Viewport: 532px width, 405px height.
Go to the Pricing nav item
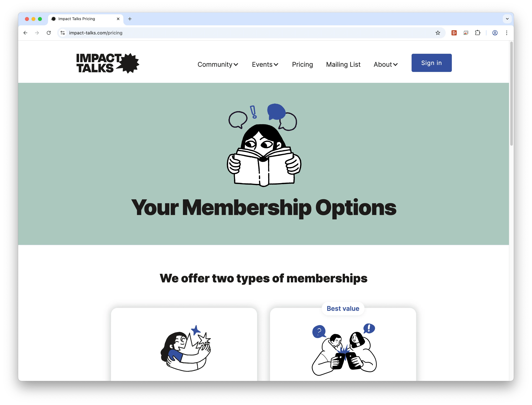(x=302, y=64)
